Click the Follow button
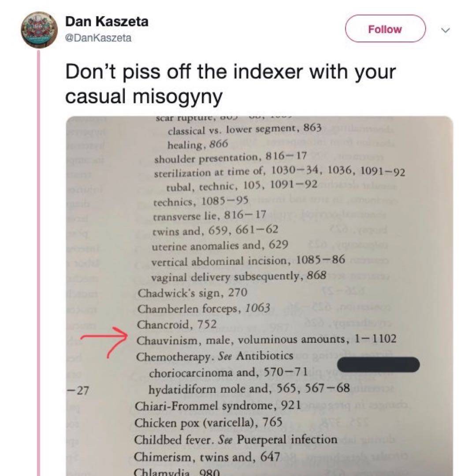Viewport: 476px width, 476px height. tap(385, 29)
